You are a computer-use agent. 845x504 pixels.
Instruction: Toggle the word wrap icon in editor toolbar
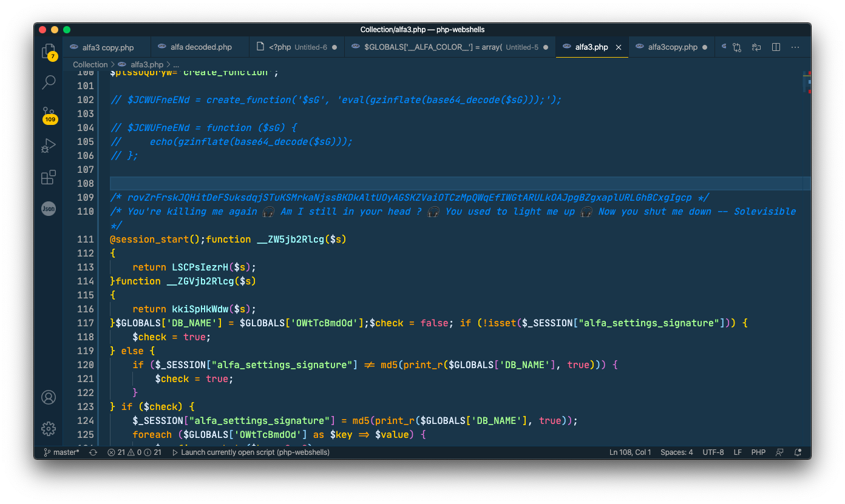(756, 47)
